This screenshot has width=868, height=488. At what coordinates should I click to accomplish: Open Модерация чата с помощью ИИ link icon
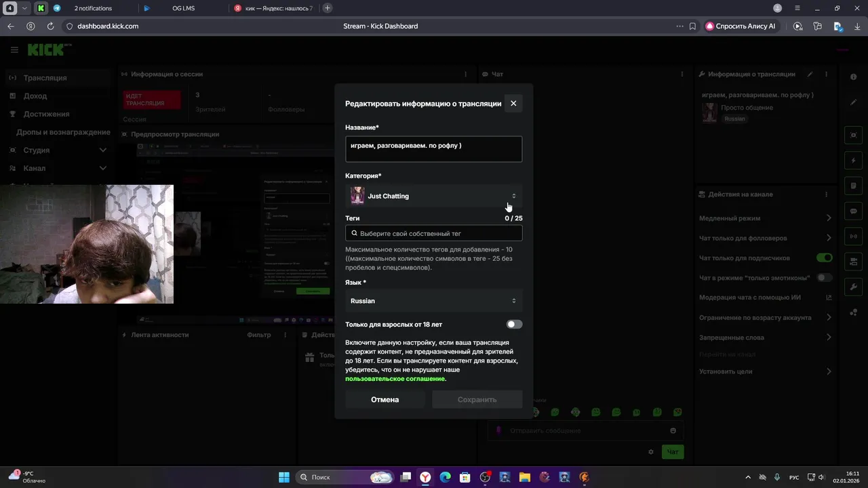point(829,298)
